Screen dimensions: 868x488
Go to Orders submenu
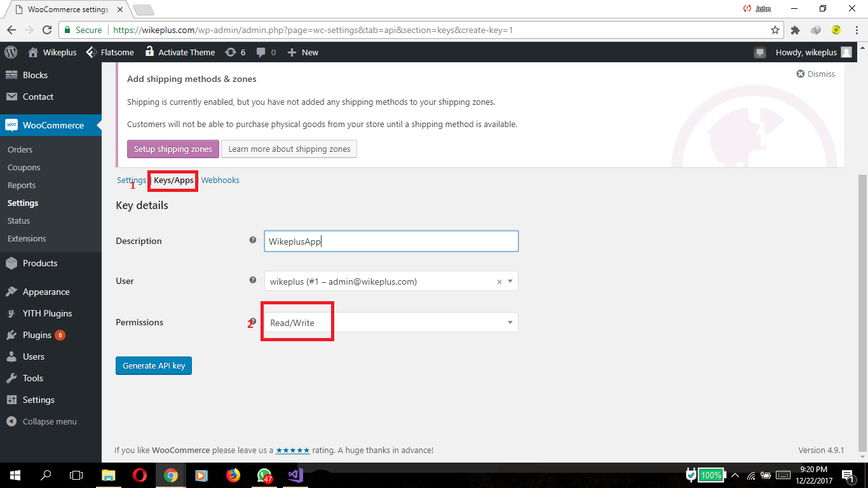[20, 149]
